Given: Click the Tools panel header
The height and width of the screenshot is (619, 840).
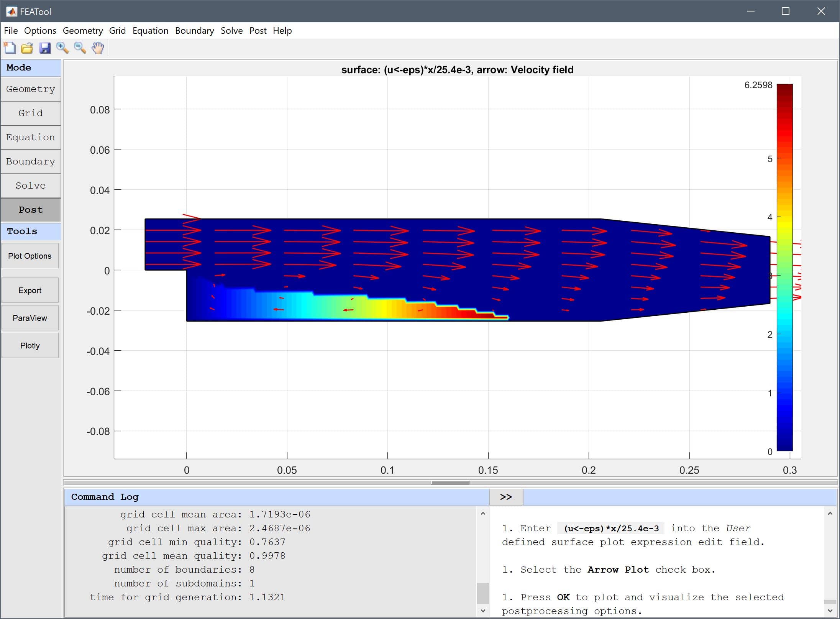Looking at the screenshot, I should [x=31, y=231].
